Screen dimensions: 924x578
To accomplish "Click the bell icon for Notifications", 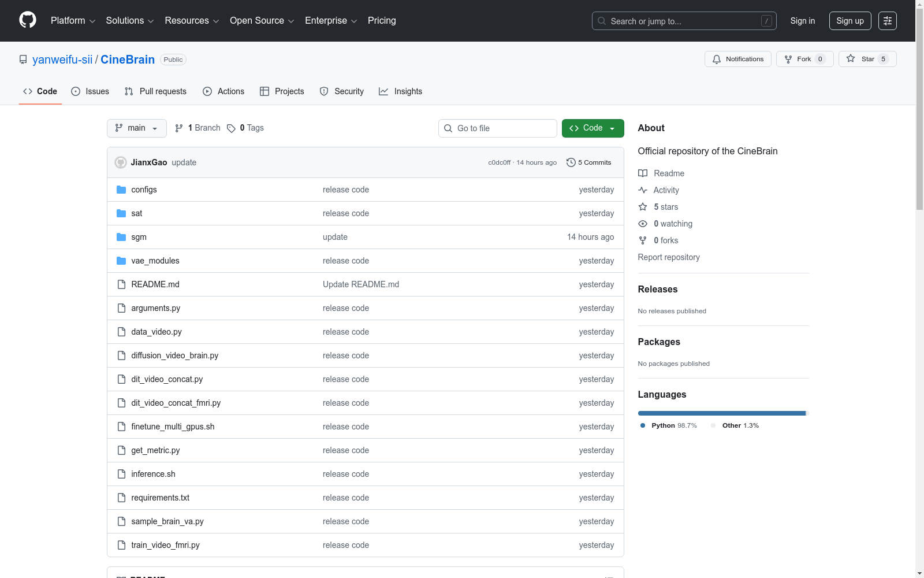I will tap(717, 59).
